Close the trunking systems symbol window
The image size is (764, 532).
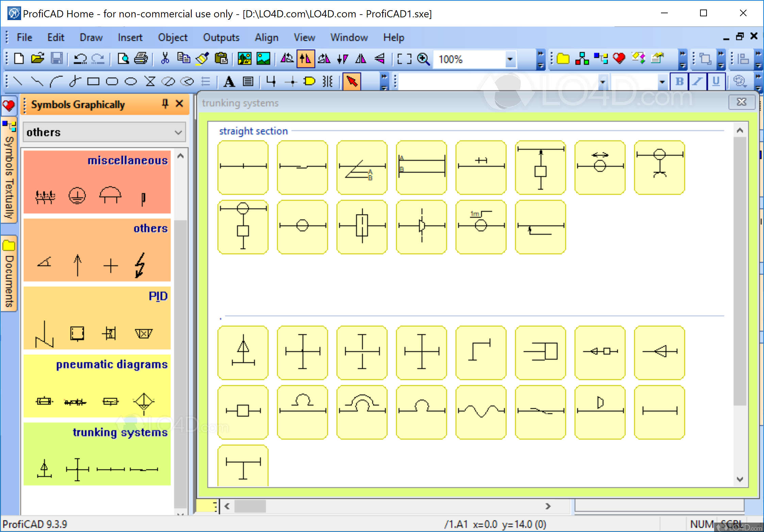(741, 102)
